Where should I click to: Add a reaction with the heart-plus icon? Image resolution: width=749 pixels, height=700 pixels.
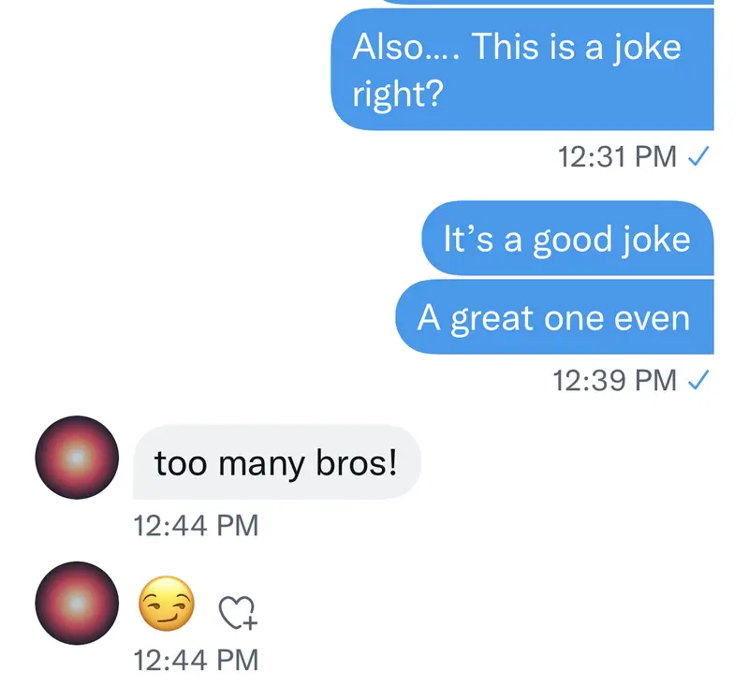[238, 613]
